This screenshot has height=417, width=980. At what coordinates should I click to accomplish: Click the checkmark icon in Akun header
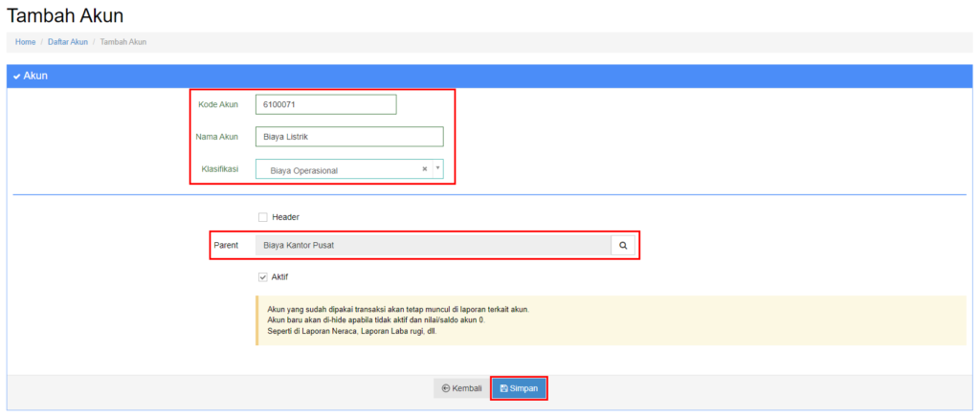[17, 76]
